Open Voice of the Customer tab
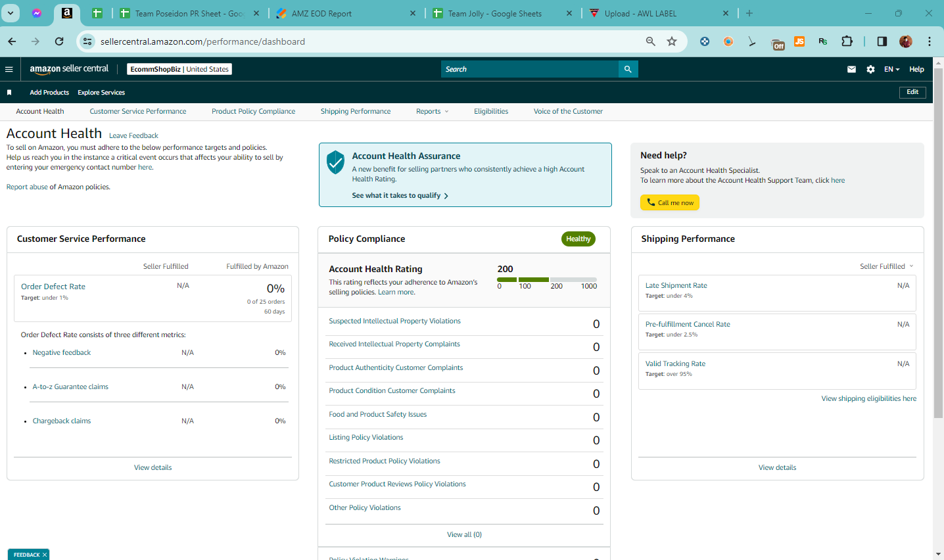Viewport: 944px width, 560px height. click(x=568, y=112)
